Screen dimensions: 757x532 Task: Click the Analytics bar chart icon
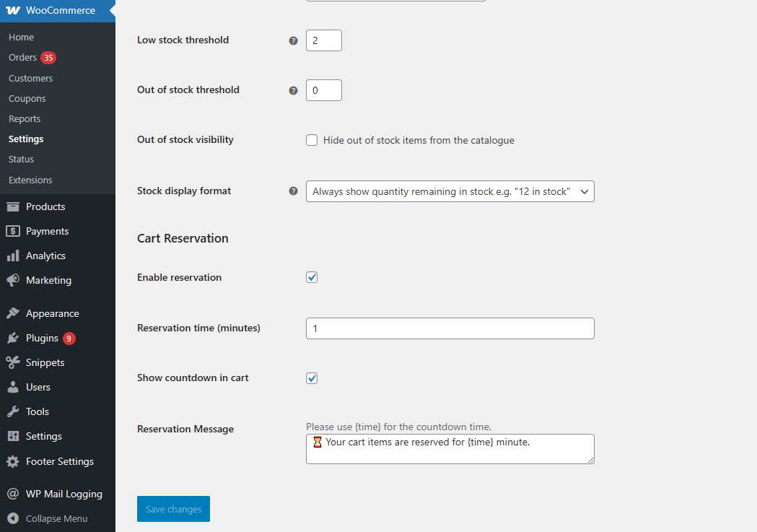click(12, 256)
